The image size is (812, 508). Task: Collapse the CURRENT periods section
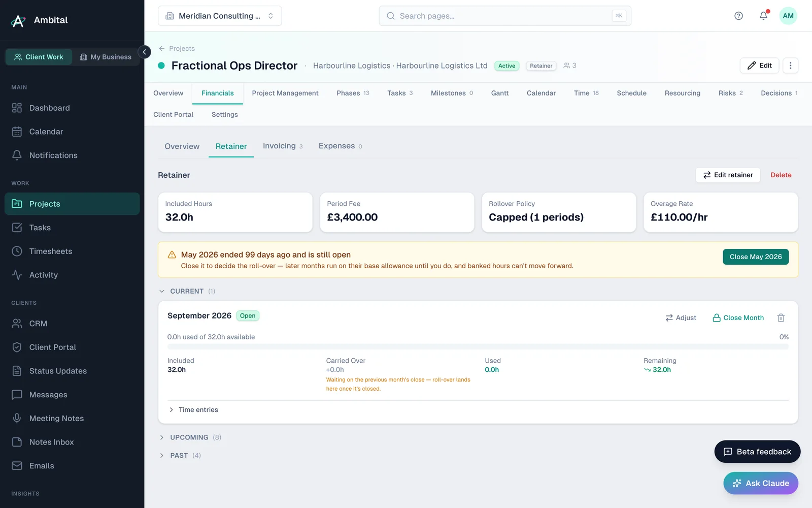(187, 291)
